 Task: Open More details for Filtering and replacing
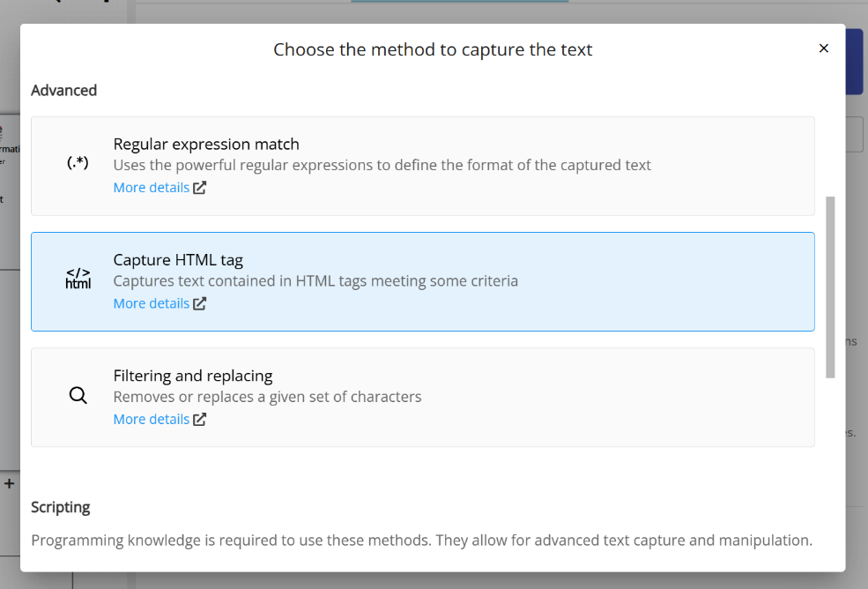pyautogui.click(x=151, y=419)
